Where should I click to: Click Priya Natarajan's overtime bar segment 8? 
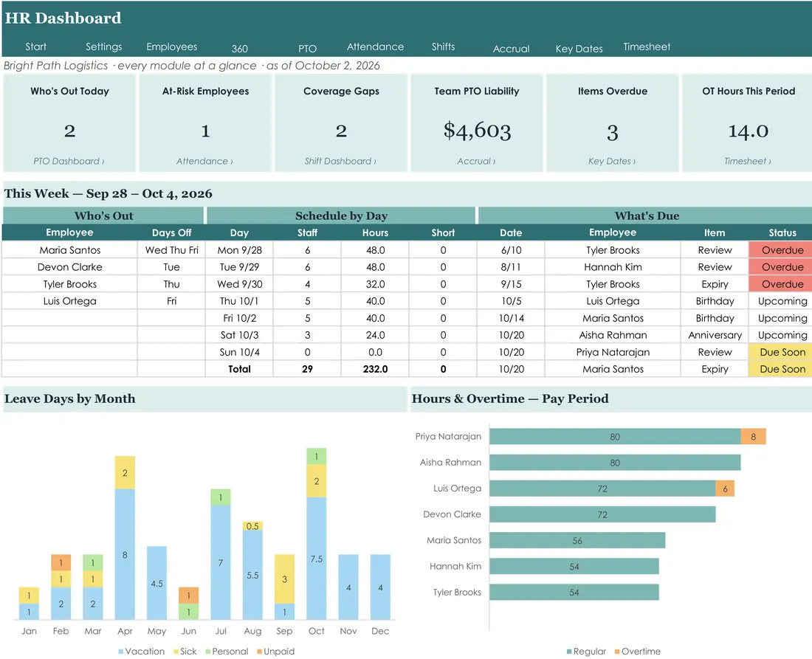click(x=753, y=436)
